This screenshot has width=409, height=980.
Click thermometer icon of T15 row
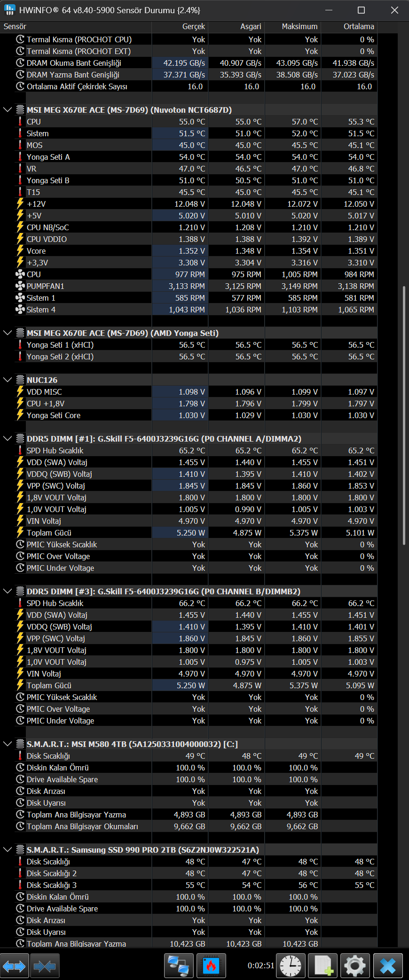(x=20, y=192)
